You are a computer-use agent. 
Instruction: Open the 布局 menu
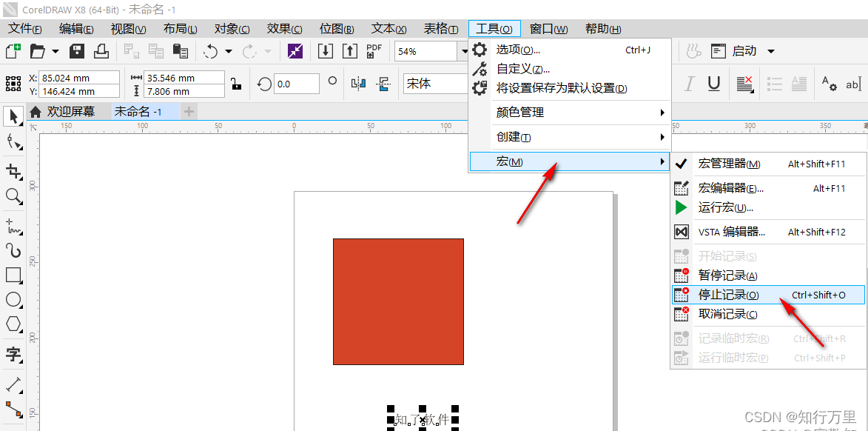181,29
